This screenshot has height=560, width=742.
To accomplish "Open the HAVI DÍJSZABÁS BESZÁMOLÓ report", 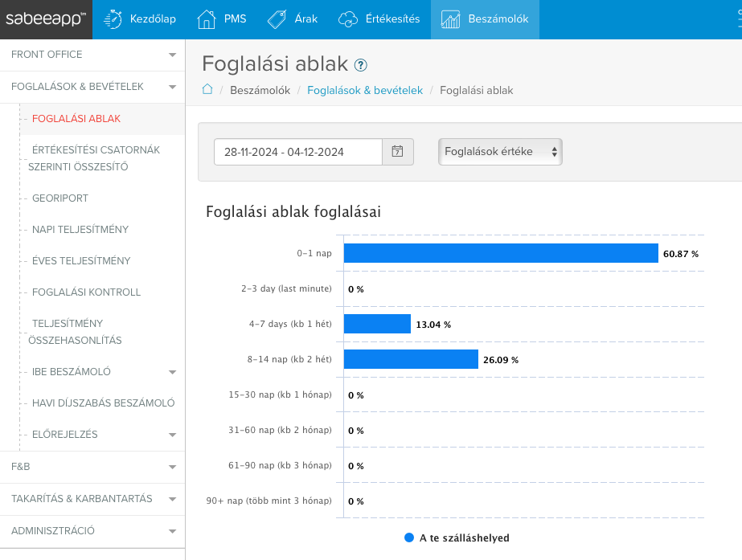I will pos(103,403).
